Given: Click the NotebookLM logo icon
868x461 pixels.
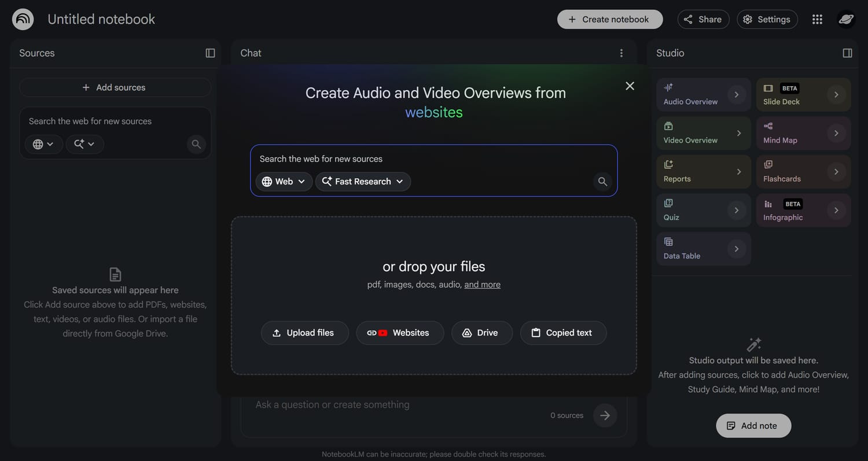Looking at the screenshot, I should tap(23, 19).
